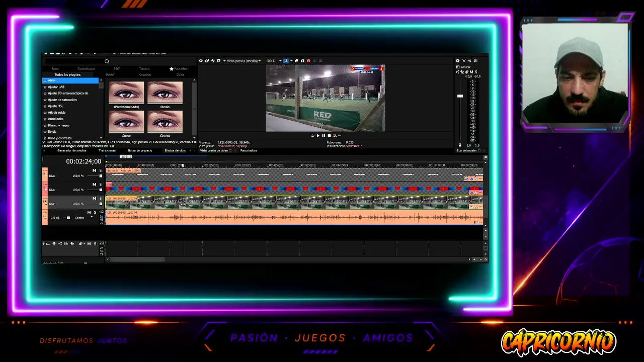Screen dimensions: 644x362
Task: Click the Master bus volume fader
Action: tap(460, 96)
